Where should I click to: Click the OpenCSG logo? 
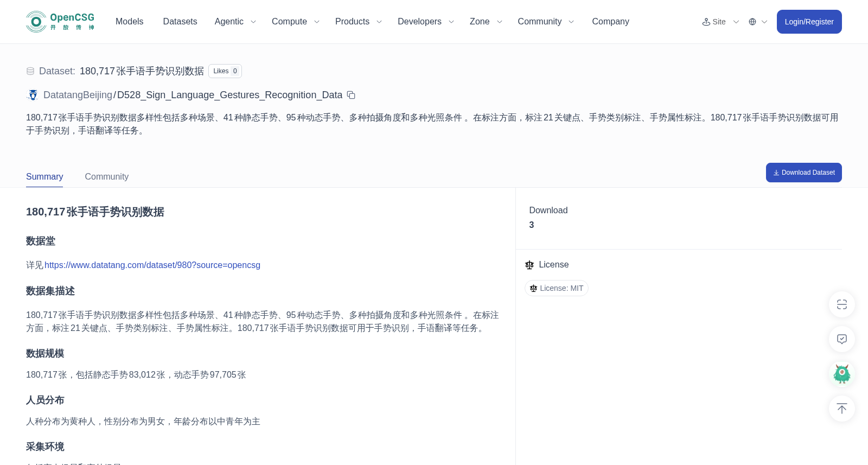(60, 22)
